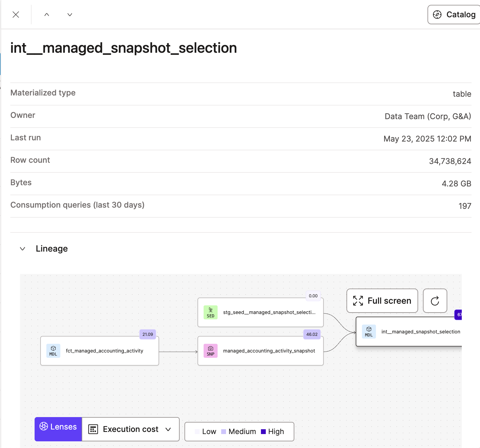Screen dimensions: 480x448
Task: Refresh the lineage graph
Action: click(435, 301)
